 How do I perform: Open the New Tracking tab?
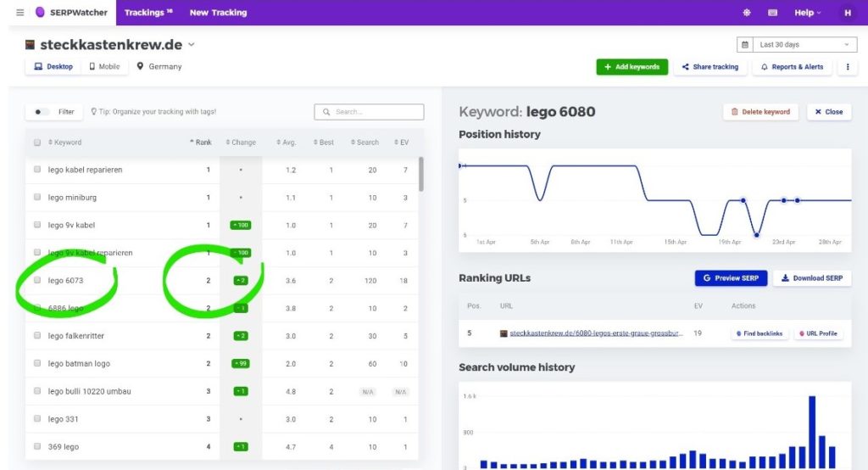(218, 12)
